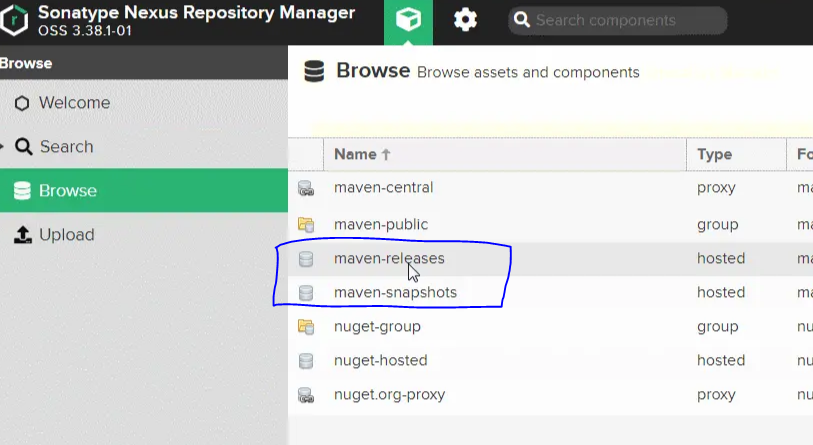Click the Welcome hexagon icon in sidebar

22,103
